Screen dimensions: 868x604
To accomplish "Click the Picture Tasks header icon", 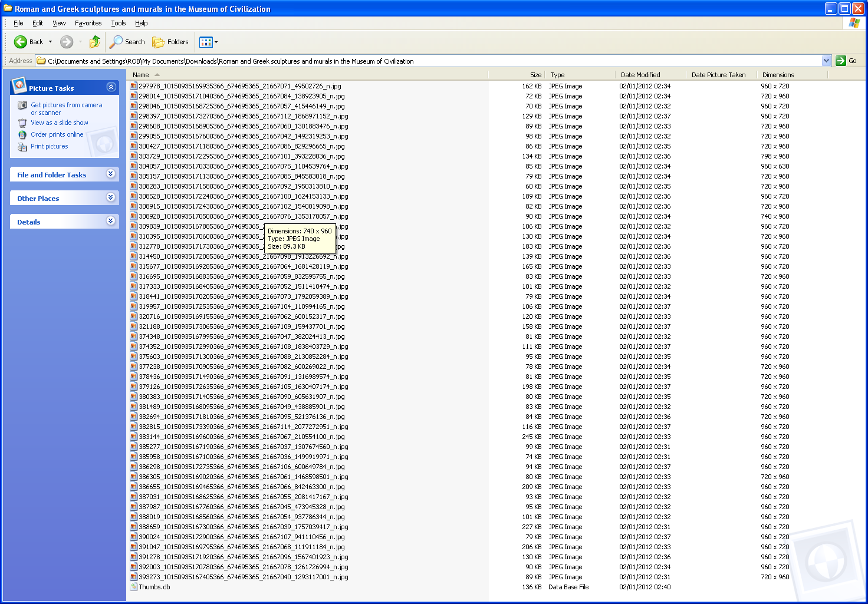I will [19, 85].
